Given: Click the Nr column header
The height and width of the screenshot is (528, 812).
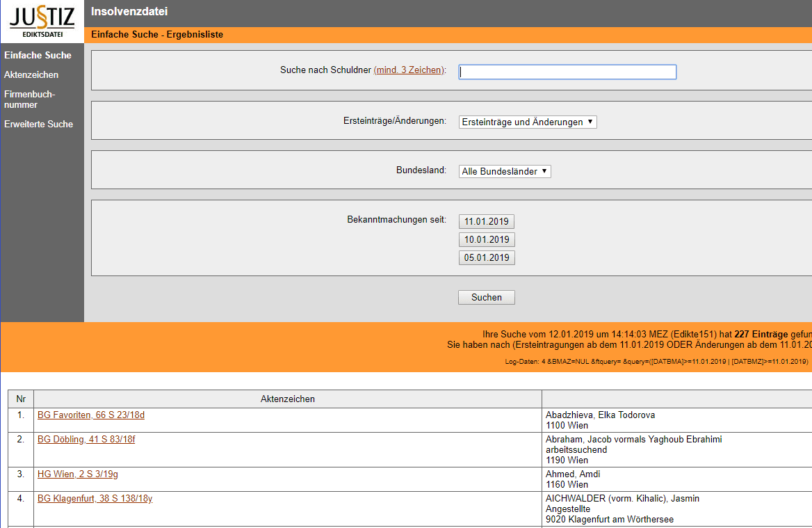Looking at the screenshot, I should [x=21, y=399].
